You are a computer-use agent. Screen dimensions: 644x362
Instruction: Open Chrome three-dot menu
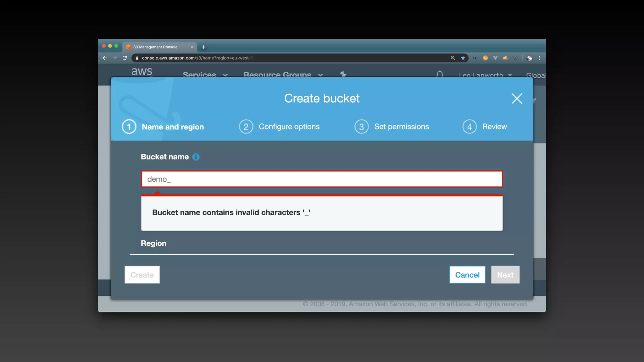point(539,58)
